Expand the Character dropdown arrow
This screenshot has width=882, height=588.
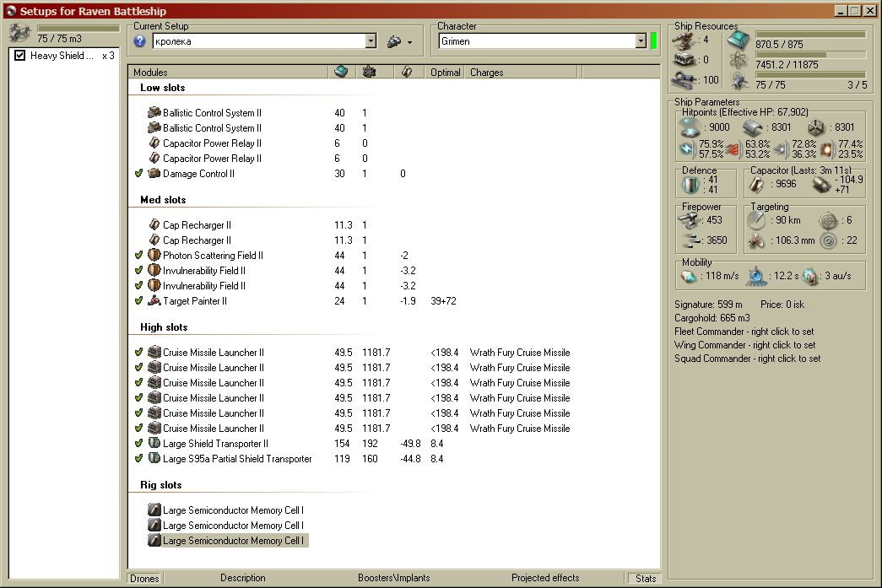[641, 41]
